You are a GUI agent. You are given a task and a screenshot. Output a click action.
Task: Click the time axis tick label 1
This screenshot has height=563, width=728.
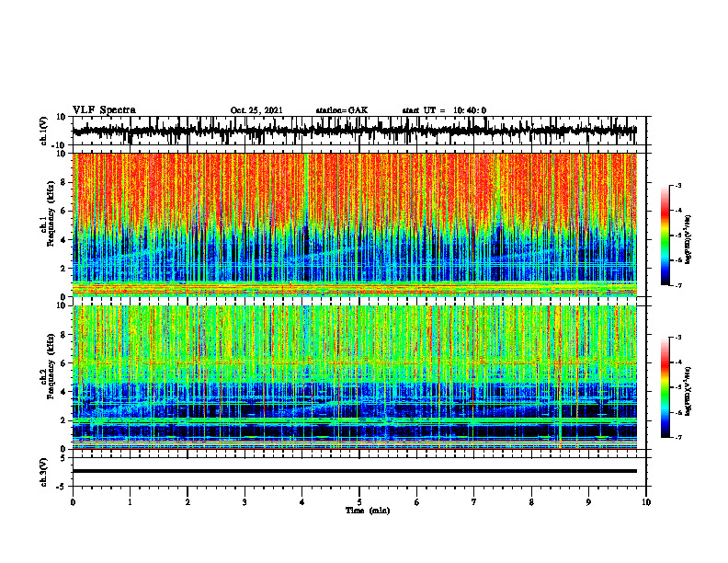point(130,502)
